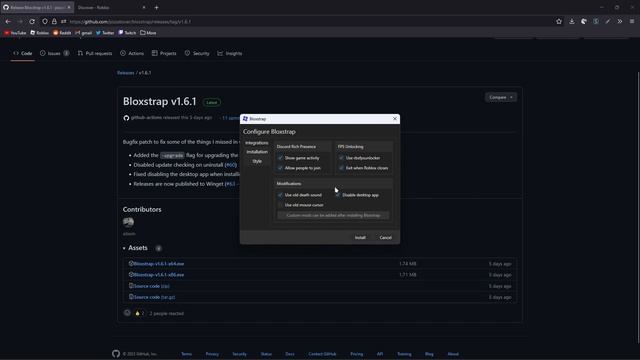Click the padlock site security icon
This screenshot has height=360, width=640.
[x=54, y=21]
